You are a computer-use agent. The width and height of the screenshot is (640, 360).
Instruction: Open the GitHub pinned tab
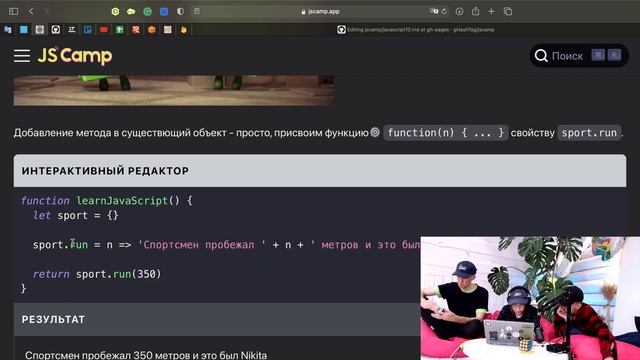click(56, 29)
